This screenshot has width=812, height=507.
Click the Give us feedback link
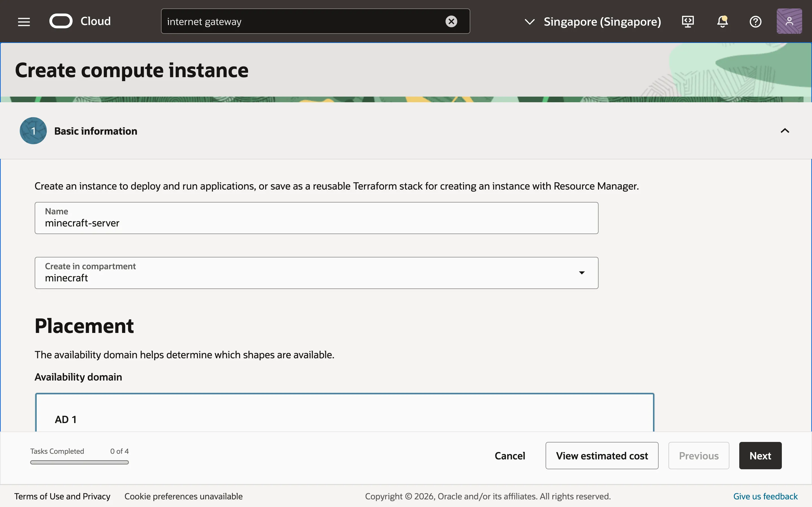pyautogui.click(x=765, y=496)
